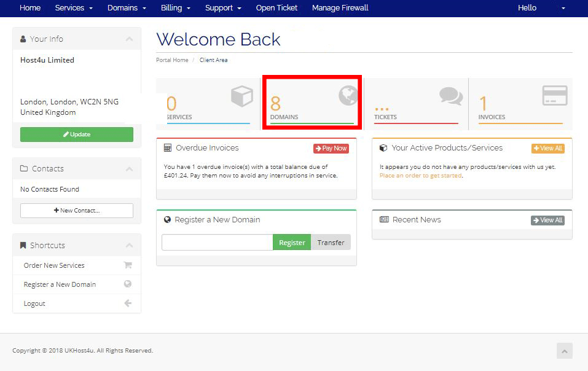Viewport: 588px width, 371px height.
Task: Click the bookmark icon in Shortcuts header
Action: [23, 245]
